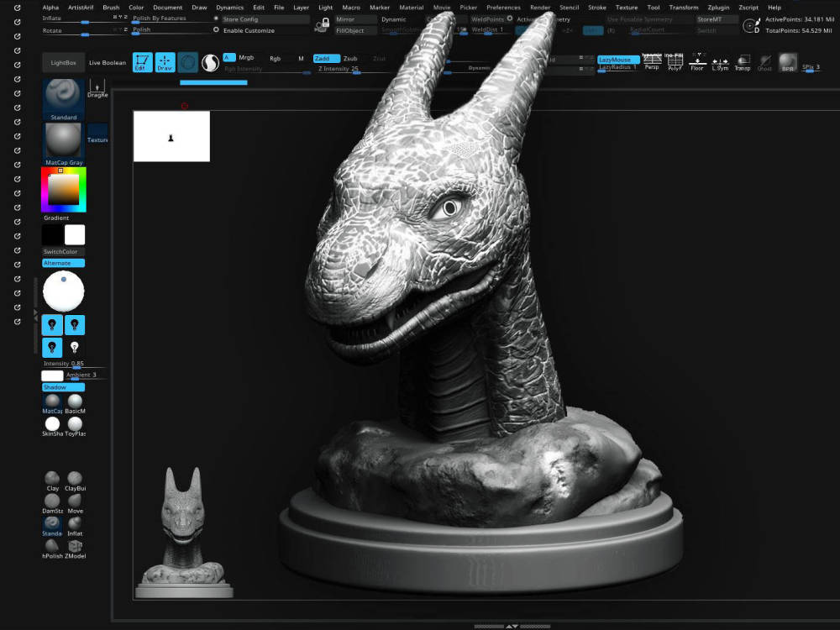
Task: Pick the BasicMaterial sphere
Action: pos(75,403)
